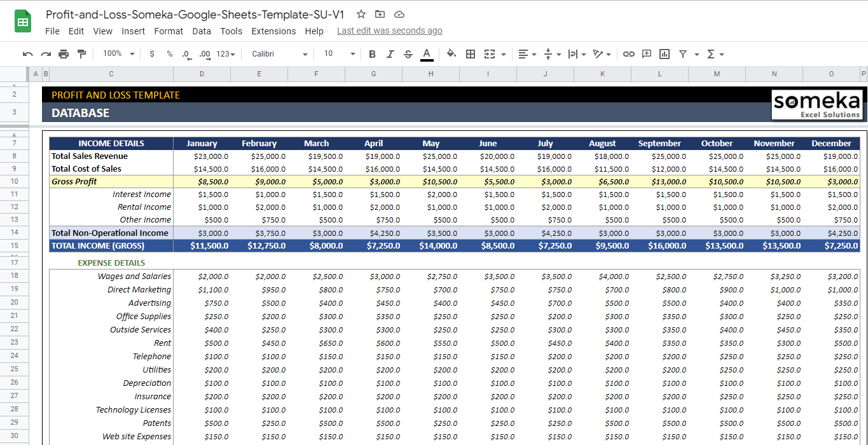Select the Gross Profit label cell
Image resolution: width=868 pixels, height=445 pixels.
point(111,182)
